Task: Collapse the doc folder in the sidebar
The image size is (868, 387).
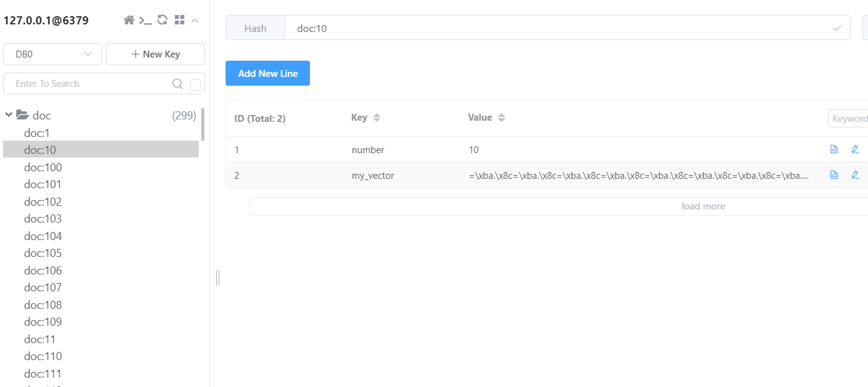Action: [x=9, y=115]
